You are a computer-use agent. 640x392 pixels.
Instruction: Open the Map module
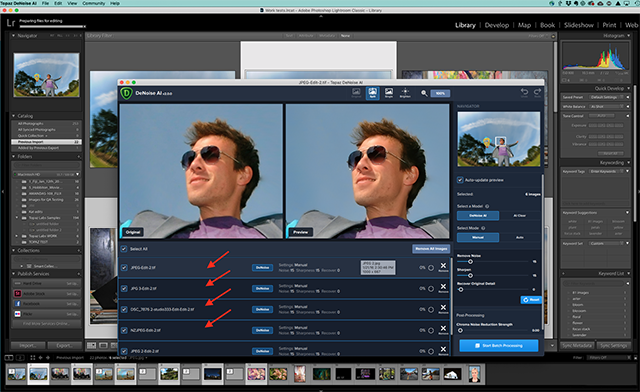pyautogui.click(x=524, y=25)
